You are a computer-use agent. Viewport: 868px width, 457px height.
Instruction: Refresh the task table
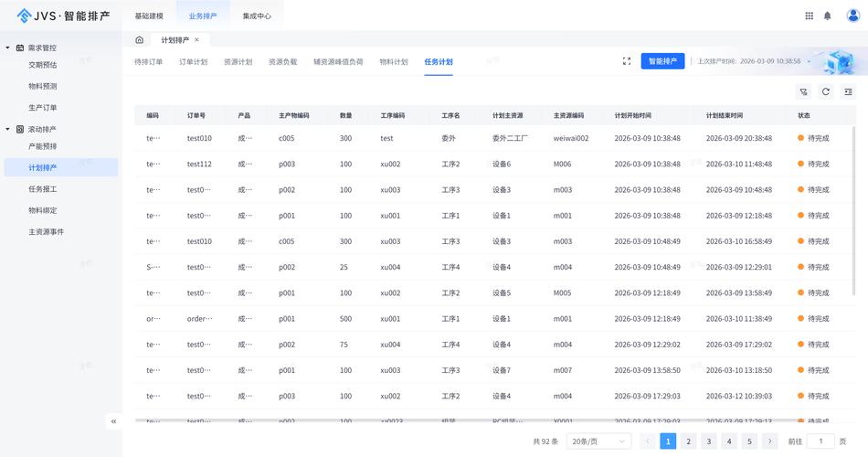pyautogui.click(x=825, y=92)
